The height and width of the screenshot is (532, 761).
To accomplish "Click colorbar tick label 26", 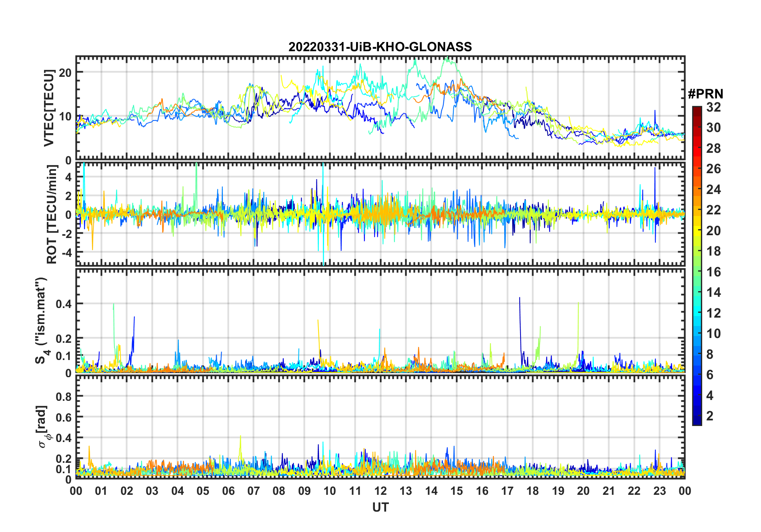I will tap(713, 169).
